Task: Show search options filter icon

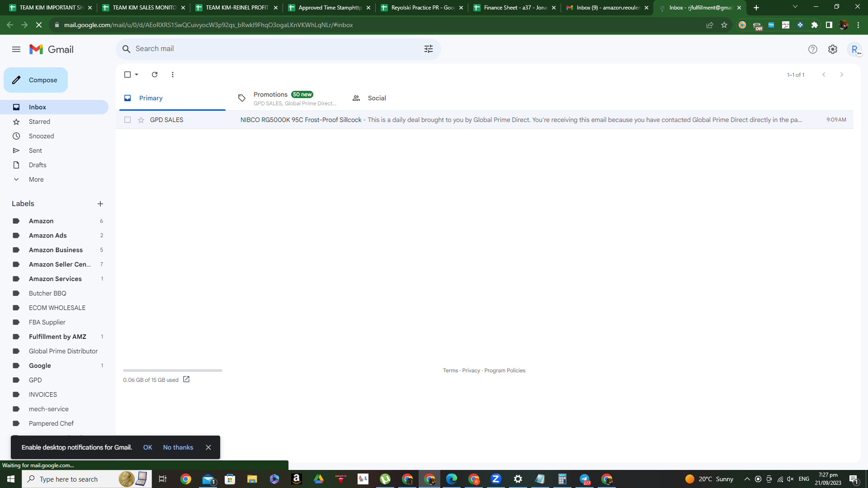Action: pyautogui.click(x=429, y=49)
